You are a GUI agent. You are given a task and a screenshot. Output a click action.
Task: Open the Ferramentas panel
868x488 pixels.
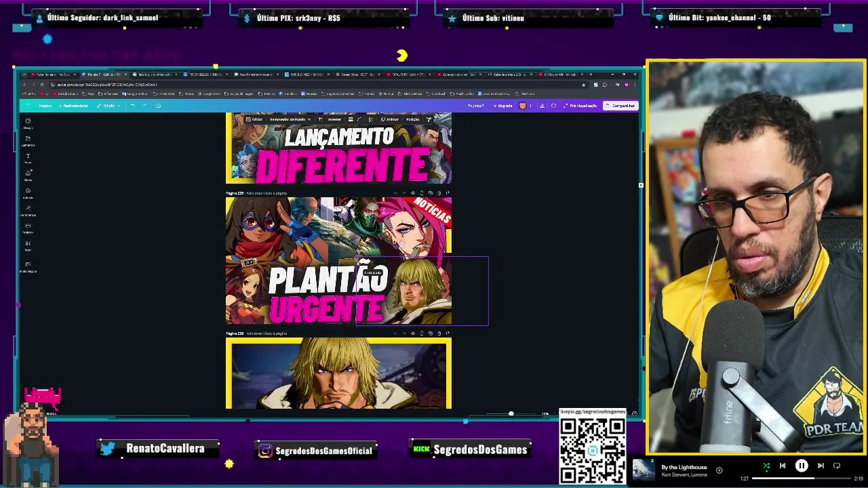pos(28,211)
